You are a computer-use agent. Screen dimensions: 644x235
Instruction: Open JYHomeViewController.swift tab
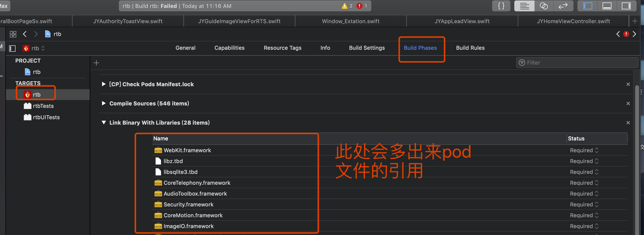[573, 21]
